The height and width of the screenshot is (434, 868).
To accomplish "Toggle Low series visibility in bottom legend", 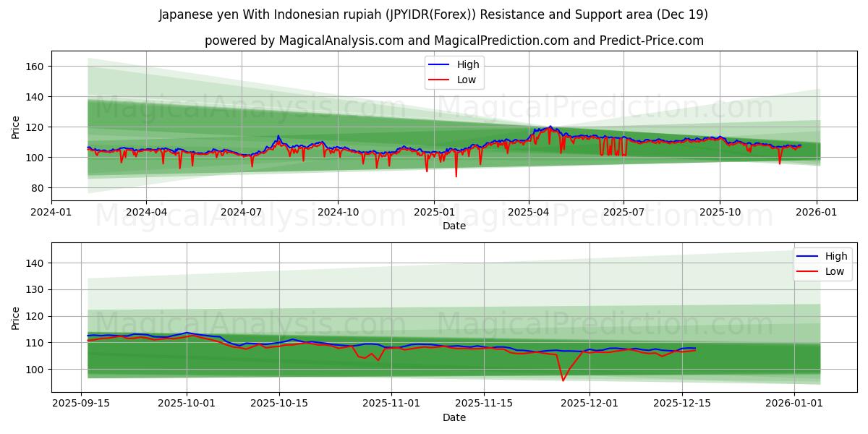I will pos(833,270).
